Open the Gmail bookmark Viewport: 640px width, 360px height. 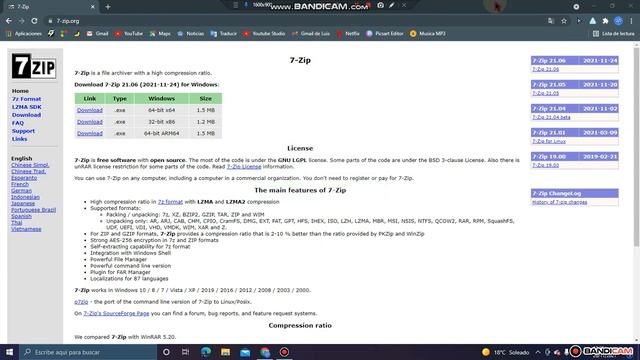(x=97, y=34)
